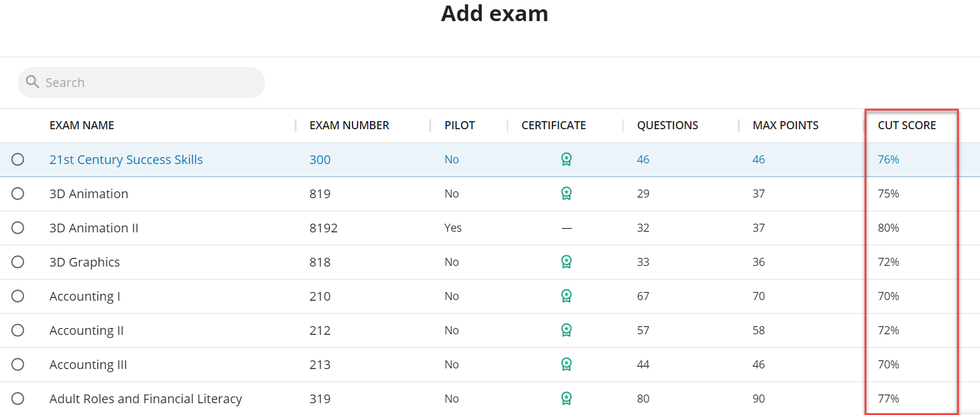Screen dimensions: 980x415
Task: Click exam number 300 link
Action: tap(320, 160)
